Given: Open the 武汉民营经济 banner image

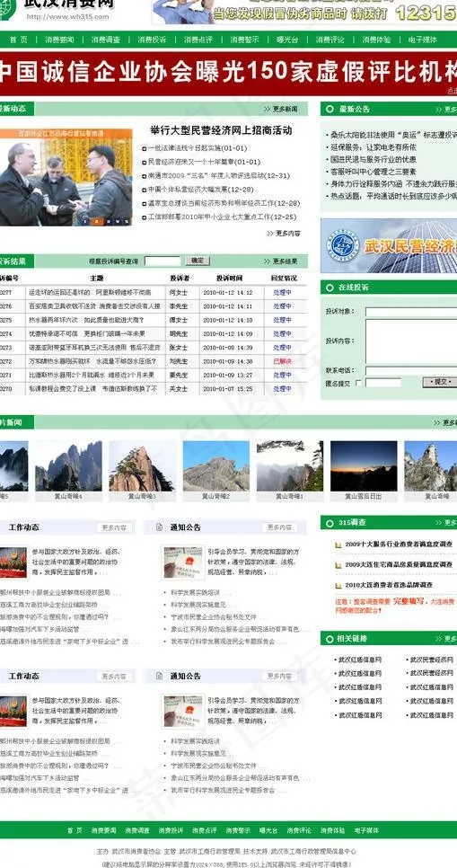Looking at the screenshot, I should click(x=389, y=246).
